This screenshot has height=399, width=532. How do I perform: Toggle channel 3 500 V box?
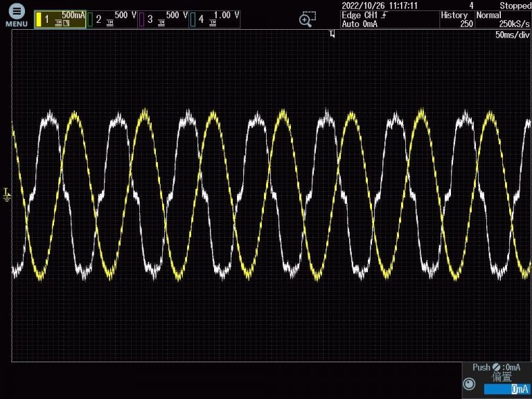click(163, 19)
